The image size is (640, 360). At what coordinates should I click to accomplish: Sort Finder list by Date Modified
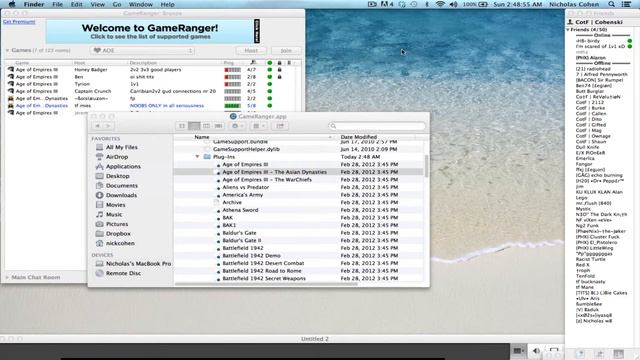click(x=359, y=137)
